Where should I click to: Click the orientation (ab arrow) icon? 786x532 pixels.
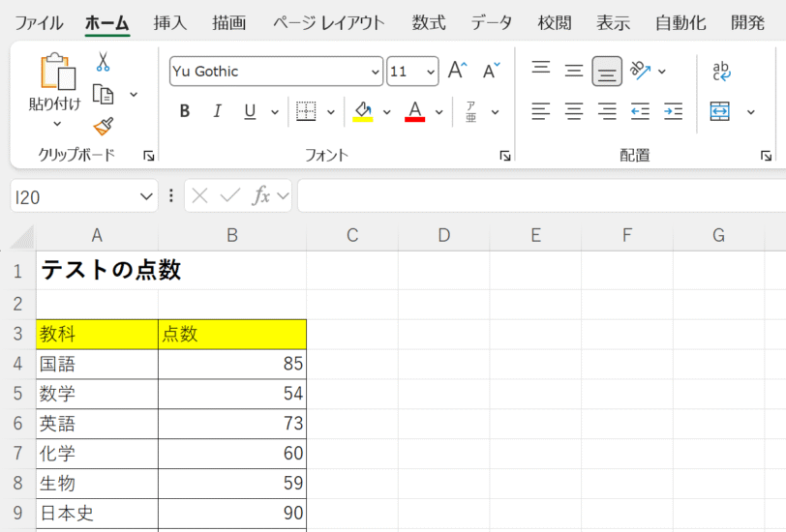[x=640, y=71]
